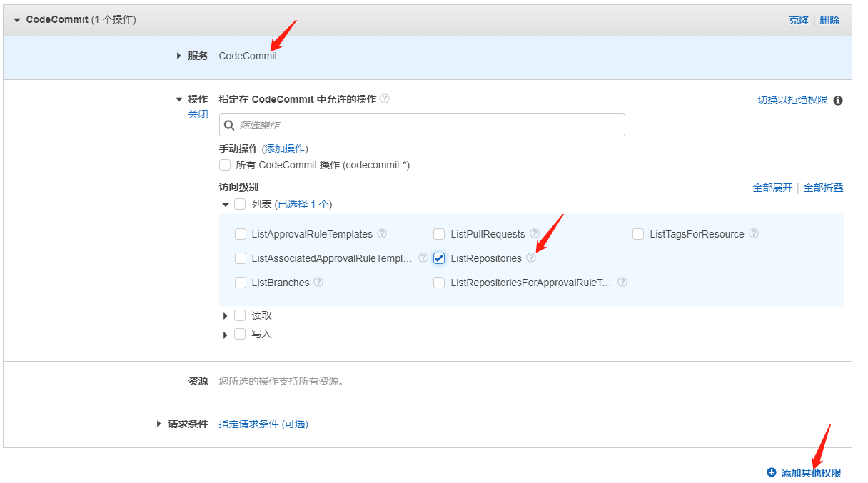
Task: Click the info icon next to 切换以拒绝权限
Action: coord(838,101)
